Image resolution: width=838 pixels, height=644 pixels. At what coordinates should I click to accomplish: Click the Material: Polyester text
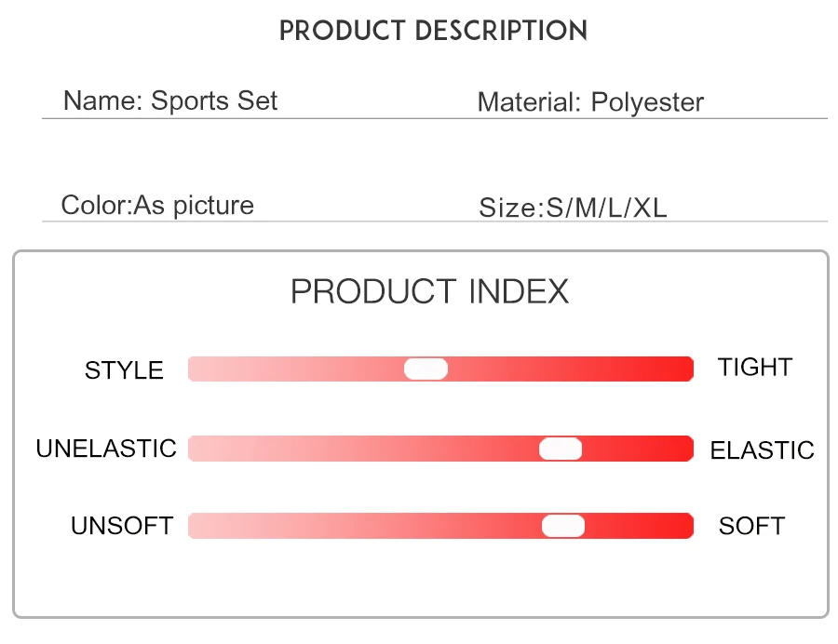pos(590,102)
